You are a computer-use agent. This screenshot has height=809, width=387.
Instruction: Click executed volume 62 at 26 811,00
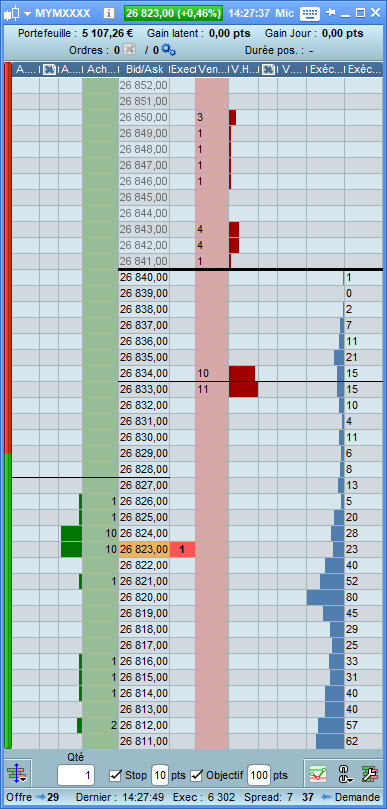(x=363, y=741)
